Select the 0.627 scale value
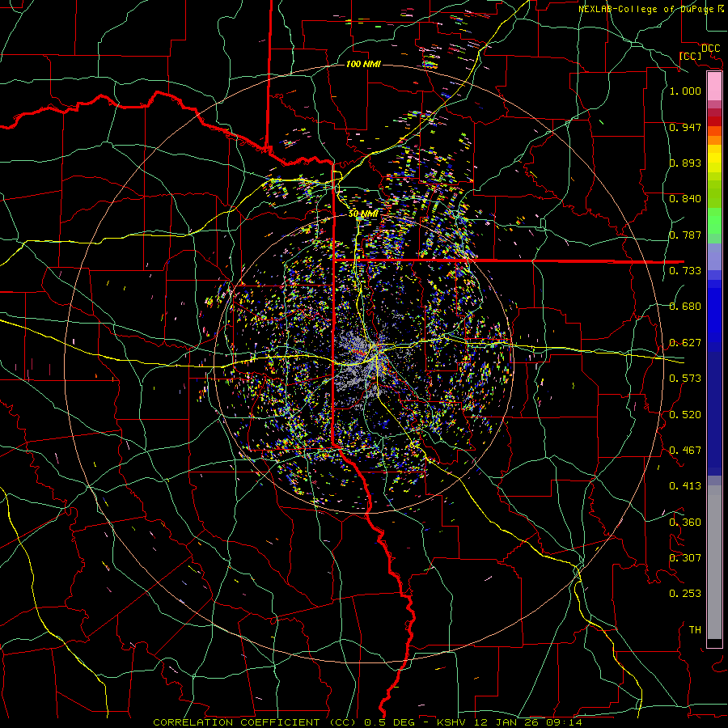728x728 pixels. [685, 343]
